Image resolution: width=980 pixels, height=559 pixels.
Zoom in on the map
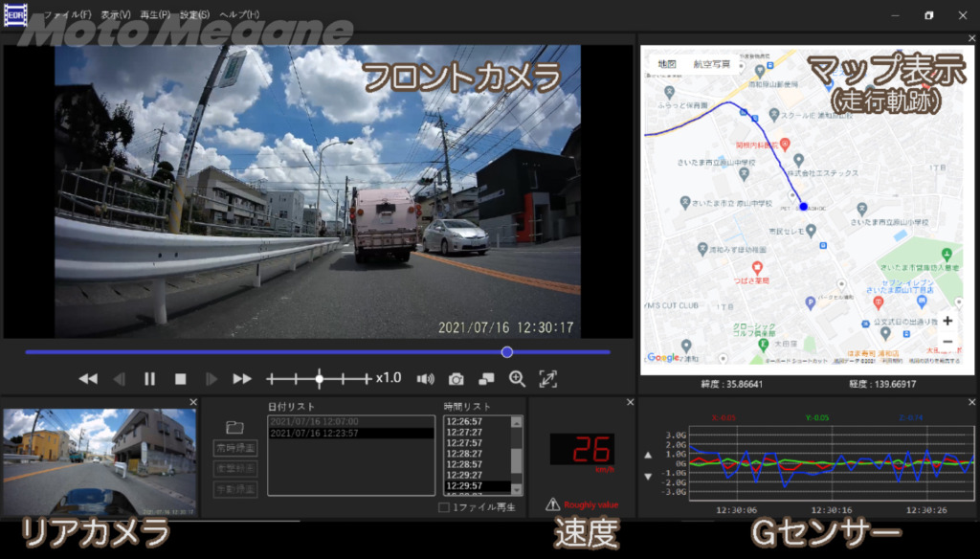point(947,322)
